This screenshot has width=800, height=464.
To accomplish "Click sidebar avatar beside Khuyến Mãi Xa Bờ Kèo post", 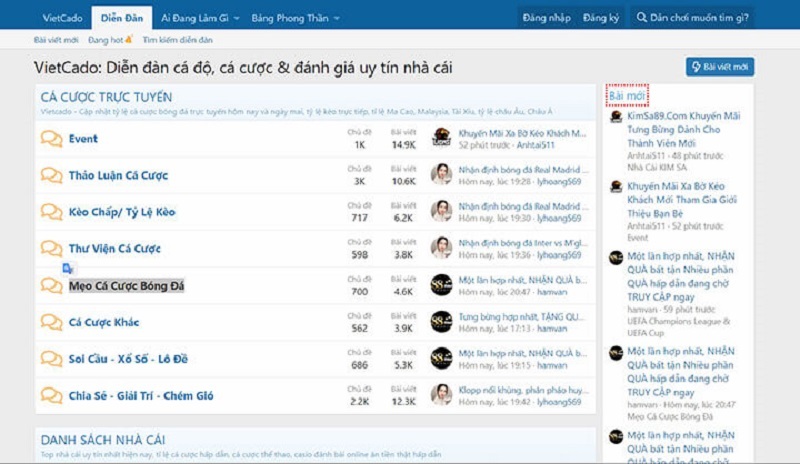I will pos(616,187).
